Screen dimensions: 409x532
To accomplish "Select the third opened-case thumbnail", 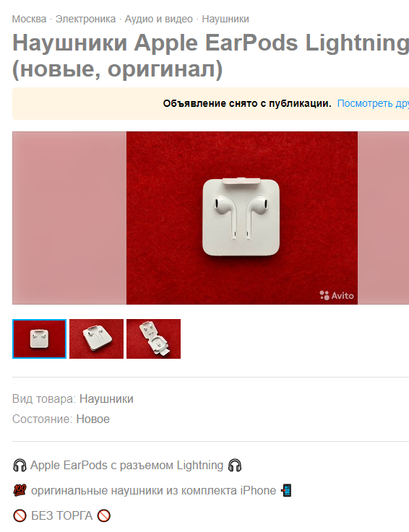I will 153,339.
